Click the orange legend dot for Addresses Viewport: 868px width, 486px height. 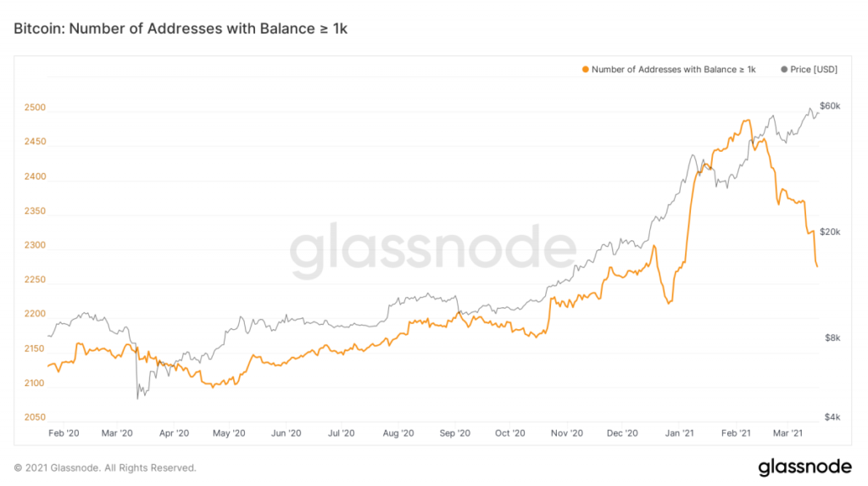pos(585,69)
